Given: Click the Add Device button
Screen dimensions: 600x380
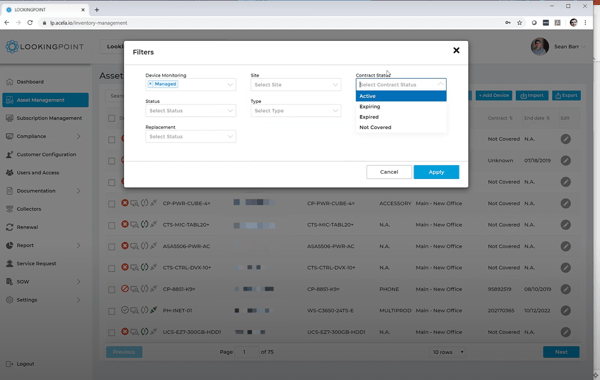Looking at the screenshot, I should tap(494, 95).
